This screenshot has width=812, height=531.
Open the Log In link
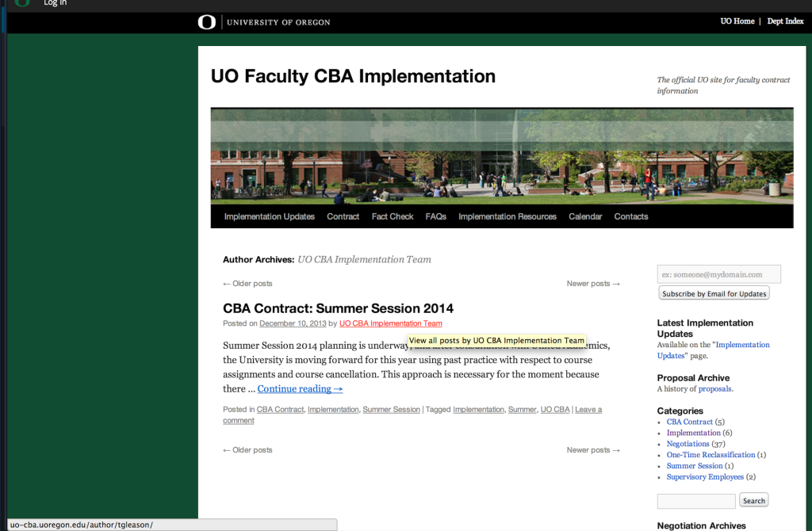(x=56, y=3)
